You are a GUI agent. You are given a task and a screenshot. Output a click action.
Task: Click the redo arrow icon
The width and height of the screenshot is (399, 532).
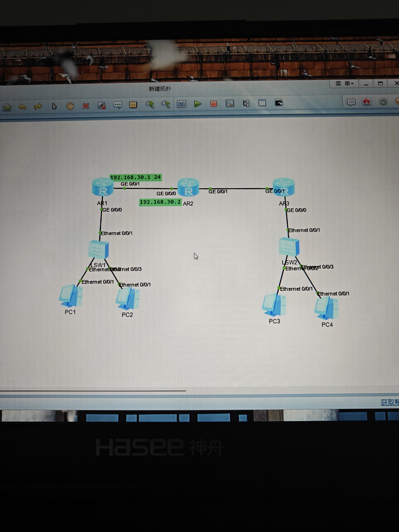(38, 106)
